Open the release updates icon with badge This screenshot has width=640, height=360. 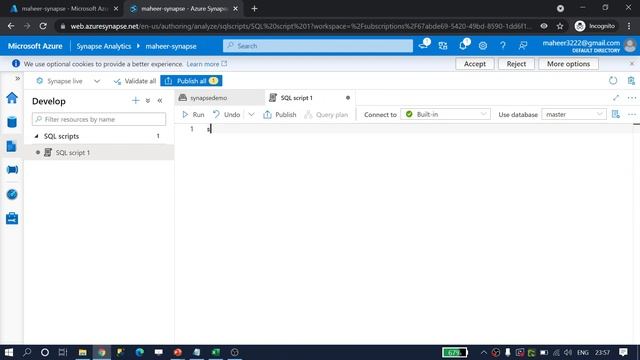424,45
